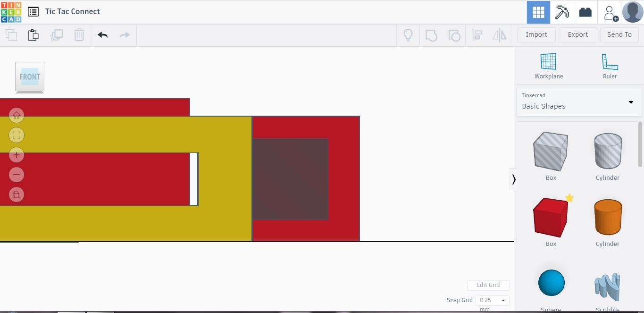Select the orange Cylinder shape
Screen dimensions: 644x313
click(607, 217)
